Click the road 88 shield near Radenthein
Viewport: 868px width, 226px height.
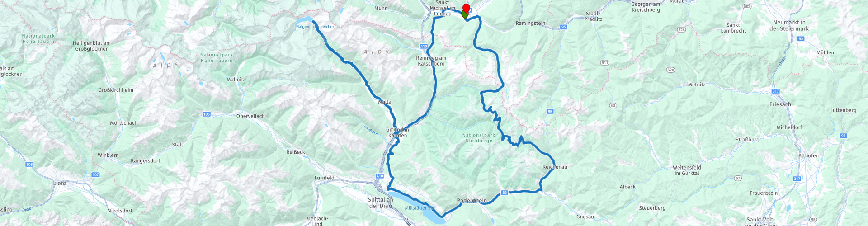pos(505,193)
